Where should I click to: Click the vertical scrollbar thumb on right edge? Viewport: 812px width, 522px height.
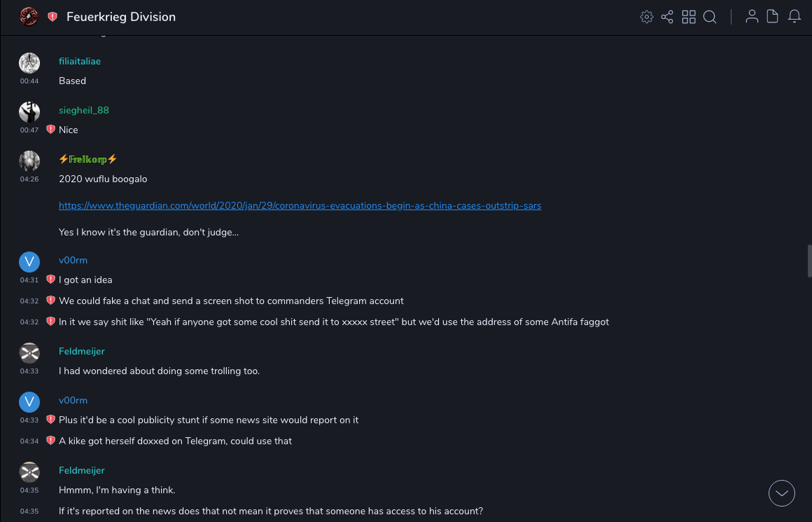(809, 261)
